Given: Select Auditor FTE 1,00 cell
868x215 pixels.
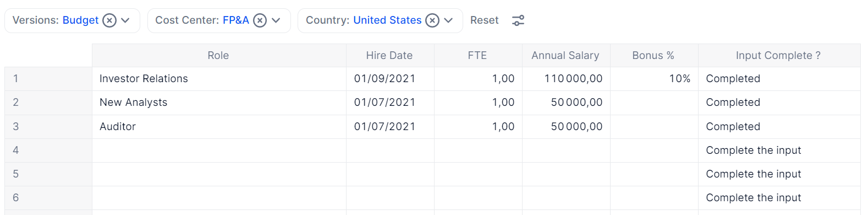Looking at the screenshot, I should 478,127.
